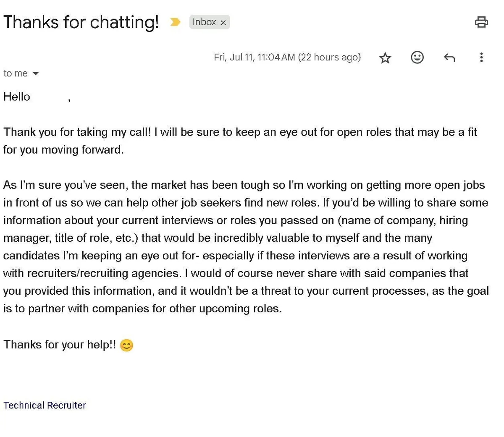This screenshot has width=504, height=437.
Task: Star the Thanks for chatting email
Action: 385,58
